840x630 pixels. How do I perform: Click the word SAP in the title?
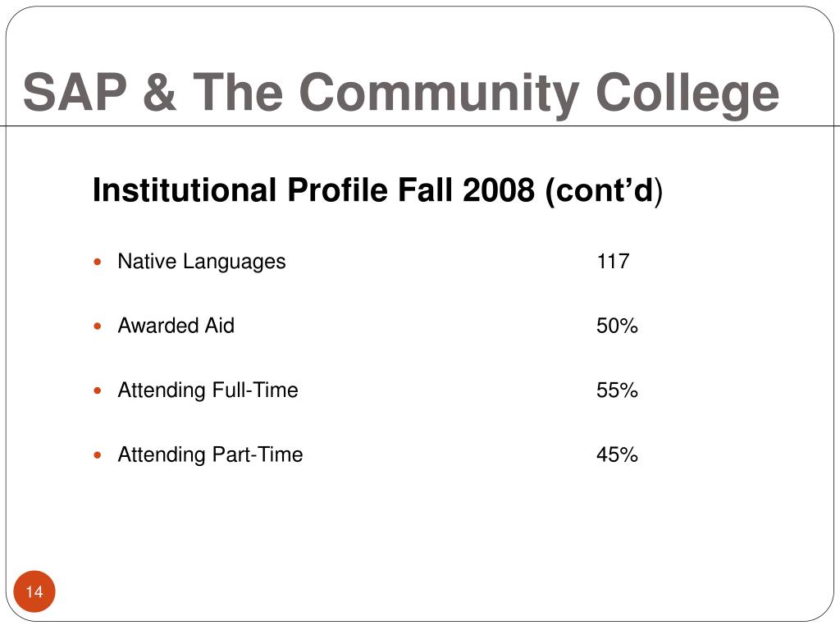click(x=75, y=92)
